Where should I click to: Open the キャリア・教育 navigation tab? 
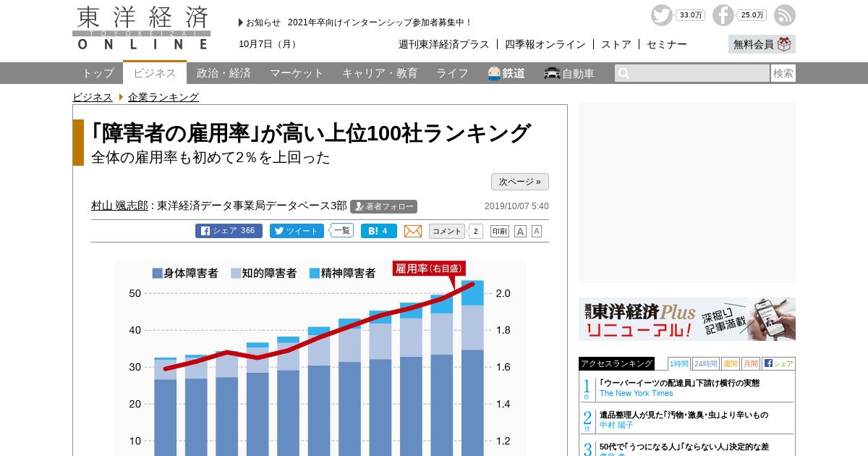pos(380,73)
